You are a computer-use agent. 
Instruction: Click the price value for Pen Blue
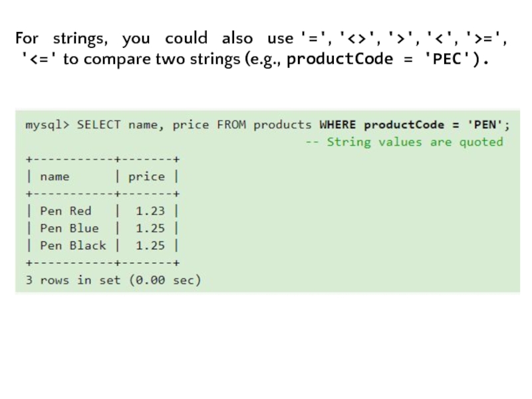tap(150, 228)
